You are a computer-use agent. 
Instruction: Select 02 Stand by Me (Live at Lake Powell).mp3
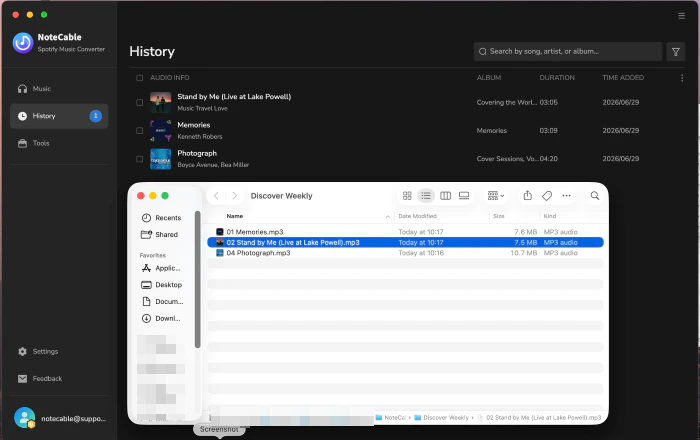405,243
